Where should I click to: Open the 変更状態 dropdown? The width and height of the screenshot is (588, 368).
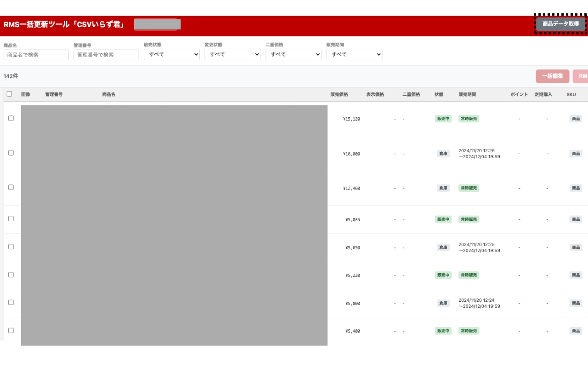(x=232, y=54)
